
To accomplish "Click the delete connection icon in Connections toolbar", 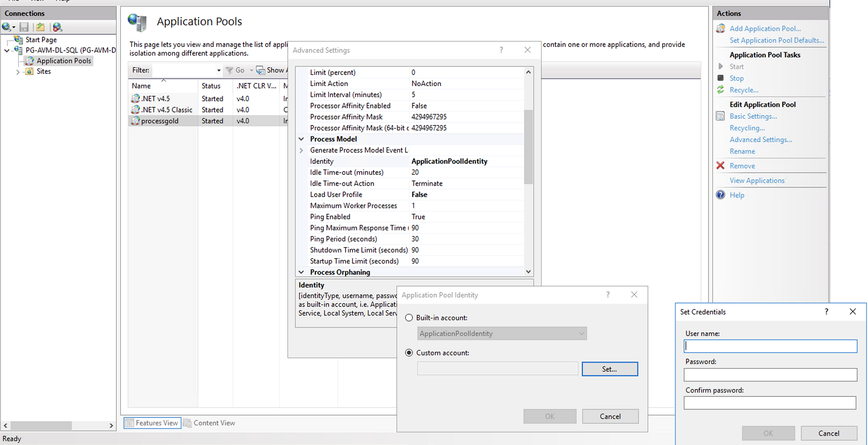I will click(x=58, y=27).
